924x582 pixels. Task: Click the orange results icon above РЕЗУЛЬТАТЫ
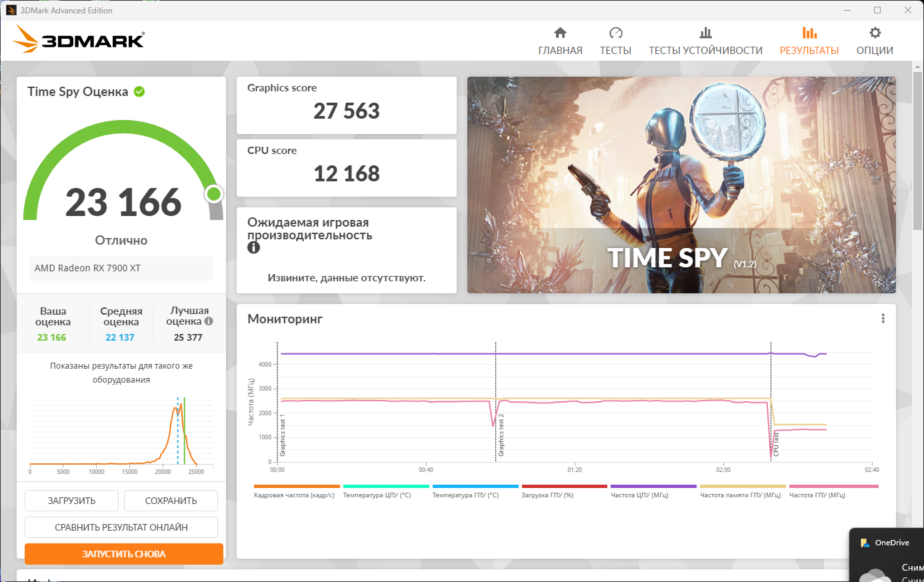(x=809, y=33)
